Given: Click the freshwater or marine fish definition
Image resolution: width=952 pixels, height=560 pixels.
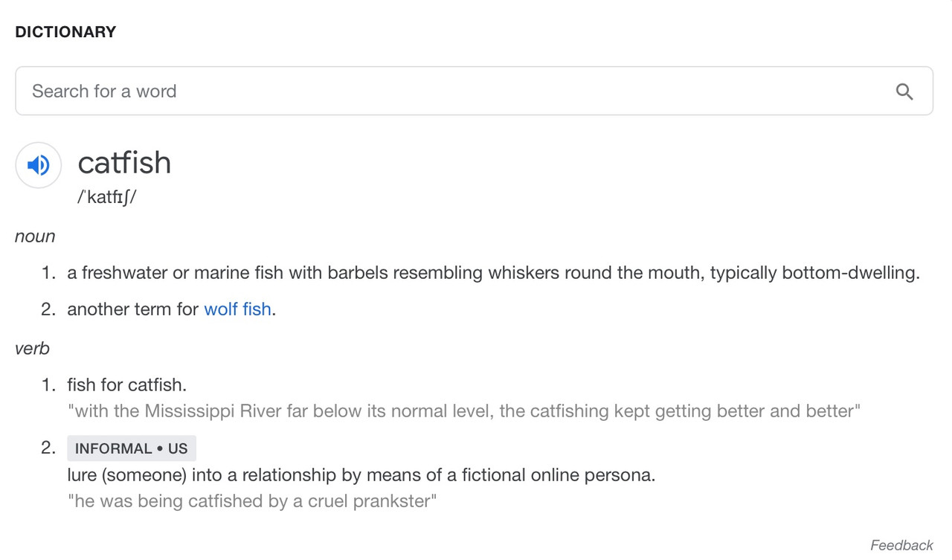Looking at the screenshot, I should (493, 273).
